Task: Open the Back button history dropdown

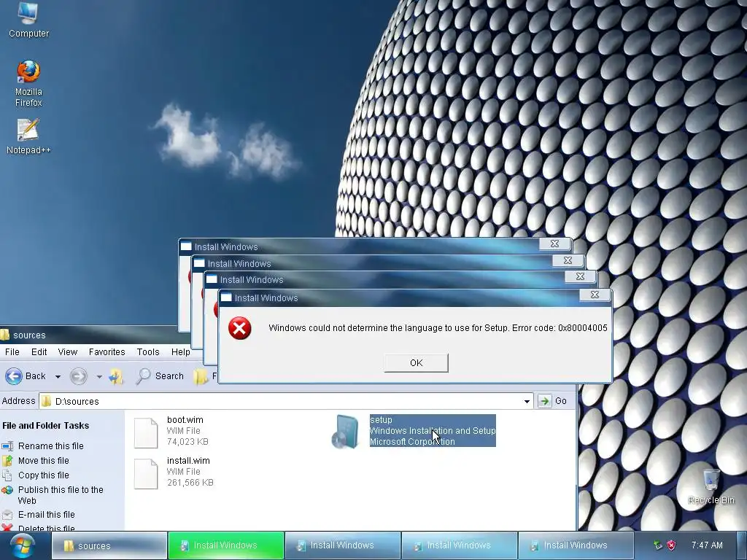Action: coord(58,376)
